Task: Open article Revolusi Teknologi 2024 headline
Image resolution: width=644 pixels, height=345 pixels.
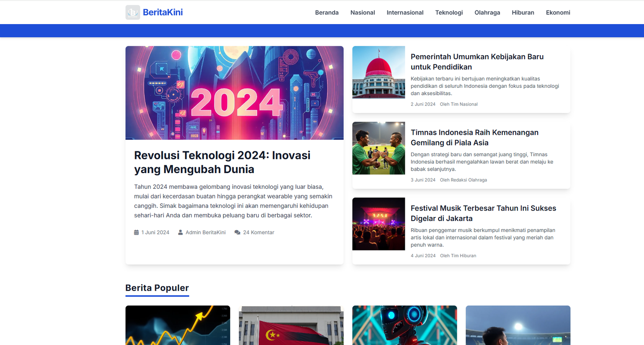Action: tap(222, 162)
